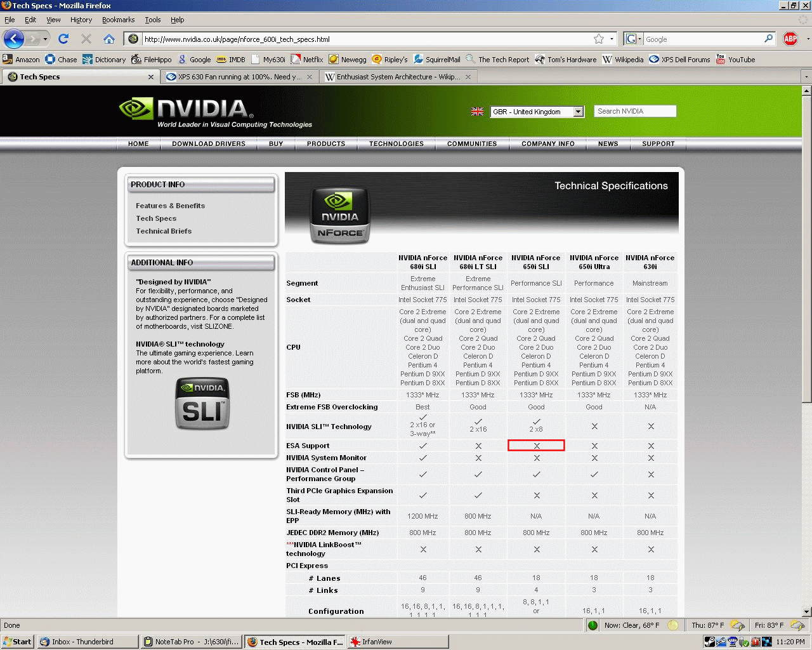Click PRODUCTS in NVIDIA nav bar
Image resolution: width=812 pixels, height=650 pixels.
pos(326,143)
